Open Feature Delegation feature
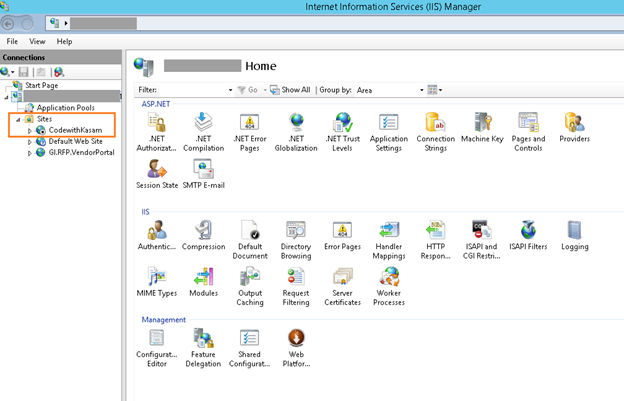This screenshot has height=401, width=624. click(203, 348)
